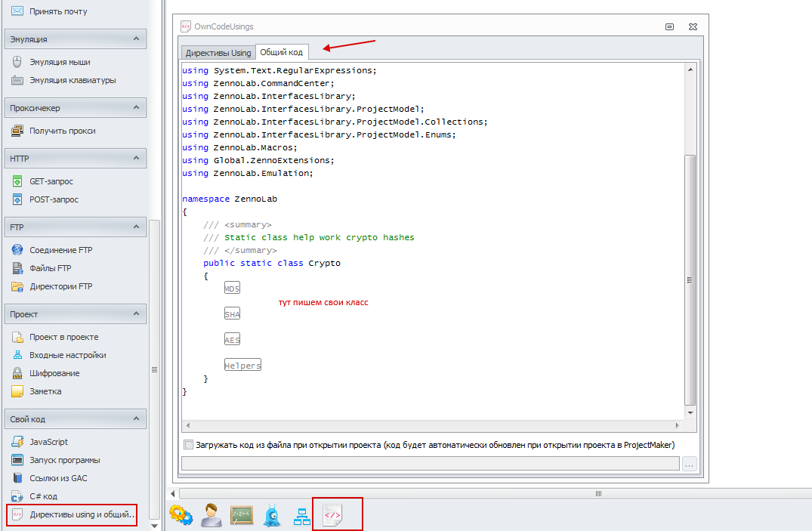
Task: Select the Шифрование lock icon
Action: click(17, 373)
